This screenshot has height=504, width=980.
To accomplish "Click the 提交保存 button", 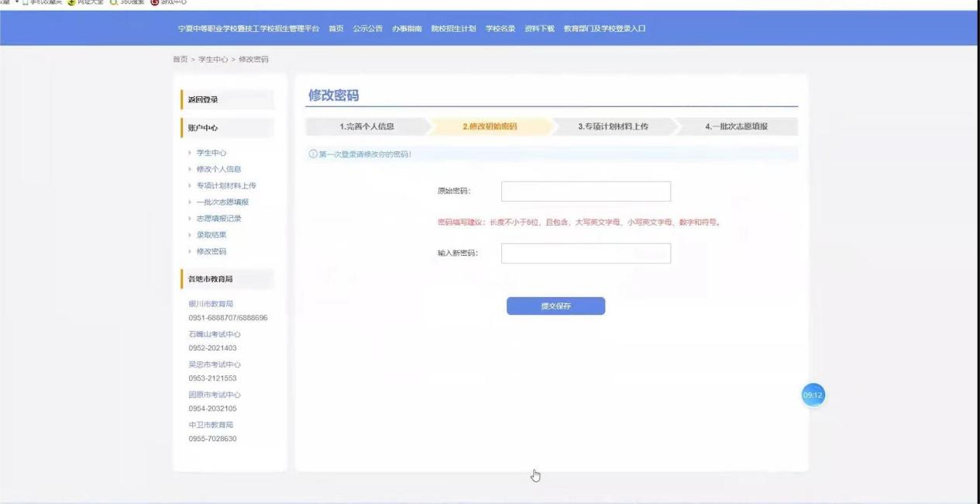I will (555, 306).
